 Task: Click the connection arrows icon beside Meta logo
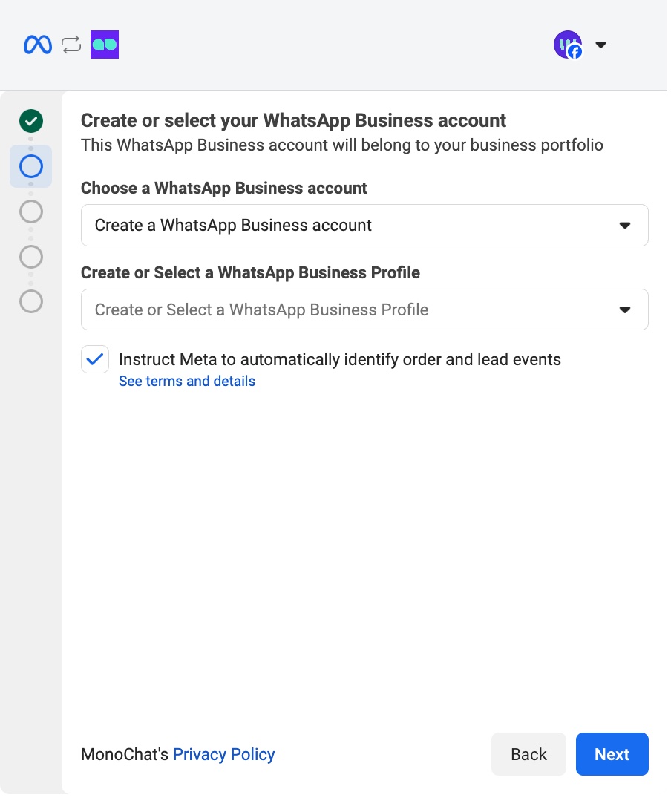pos(71,45)
